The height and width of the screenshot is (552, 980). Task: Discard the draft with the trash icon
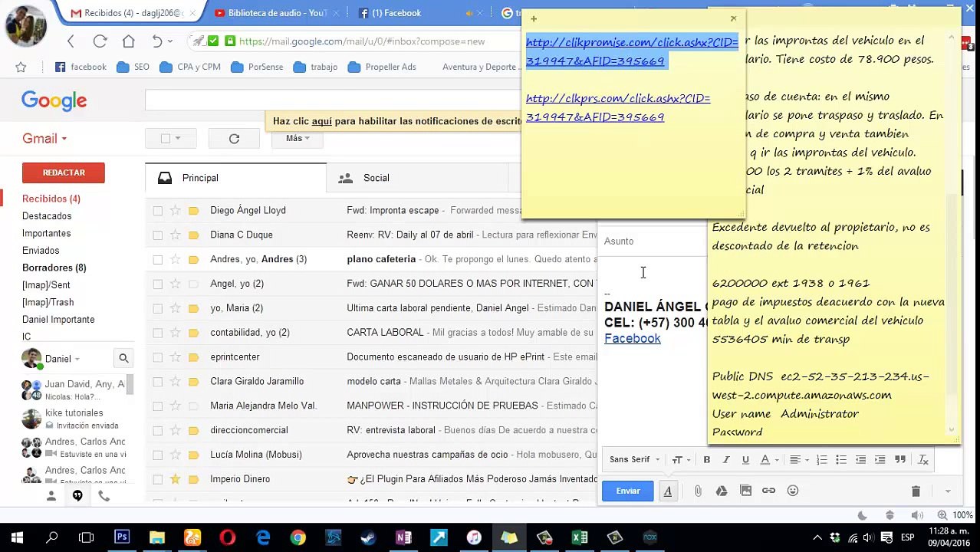coord(916,491)
